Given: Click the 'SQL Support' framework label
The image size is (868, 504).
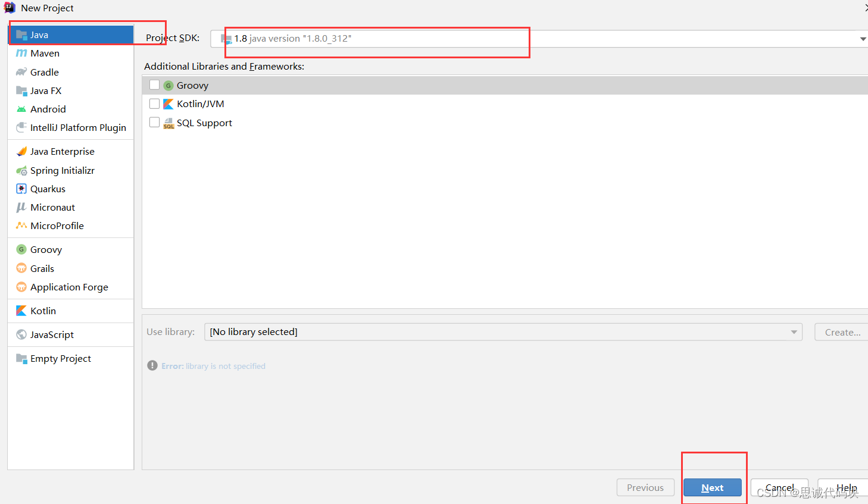Looking at the screenshot, I should point(204,123).
